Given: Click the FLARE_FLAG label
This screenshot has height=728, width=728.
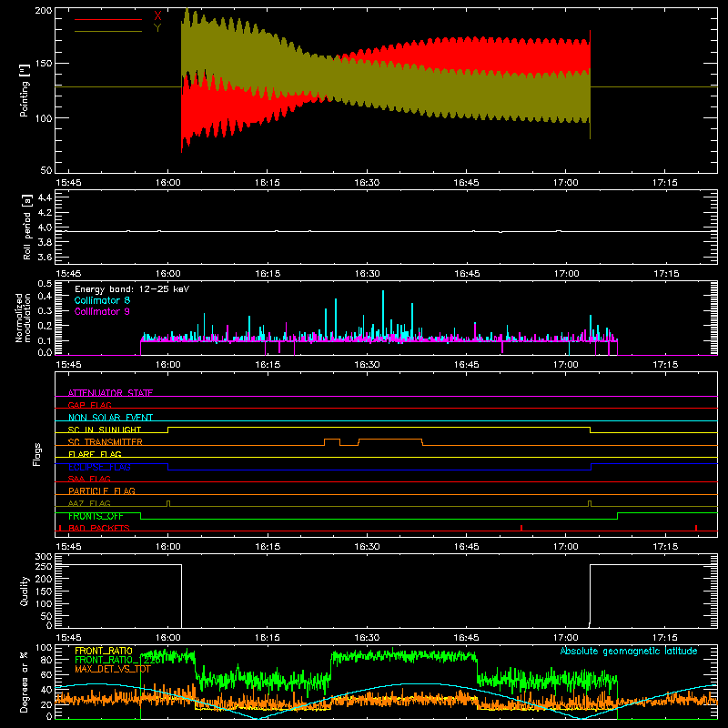Looking at the screenshot, I should point(95,454).
